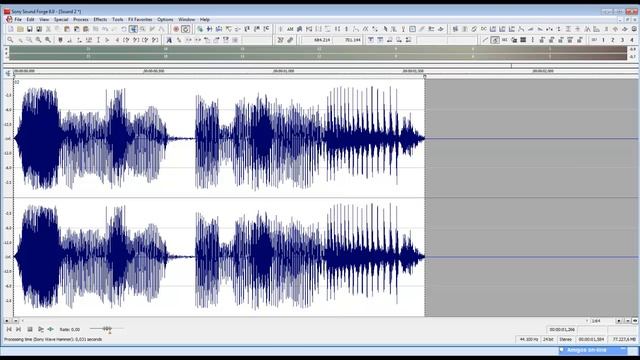Click the bold A toolbar icon
Screen dimensions: 640x360
[169, 40]
